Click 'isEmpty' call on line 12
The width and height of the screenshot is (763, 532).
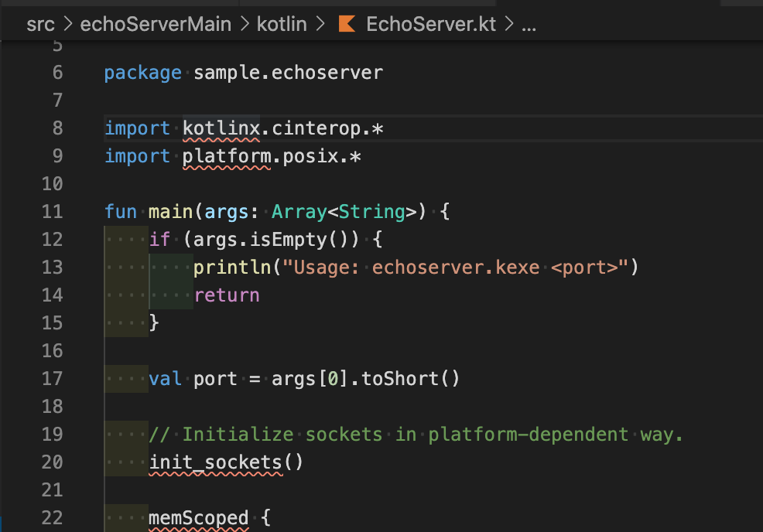288,240
